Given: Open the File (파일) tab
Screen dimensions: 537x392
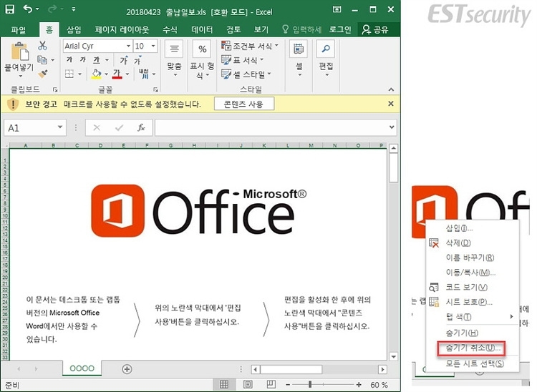Looking at the screenshot, I should point(19,30).
